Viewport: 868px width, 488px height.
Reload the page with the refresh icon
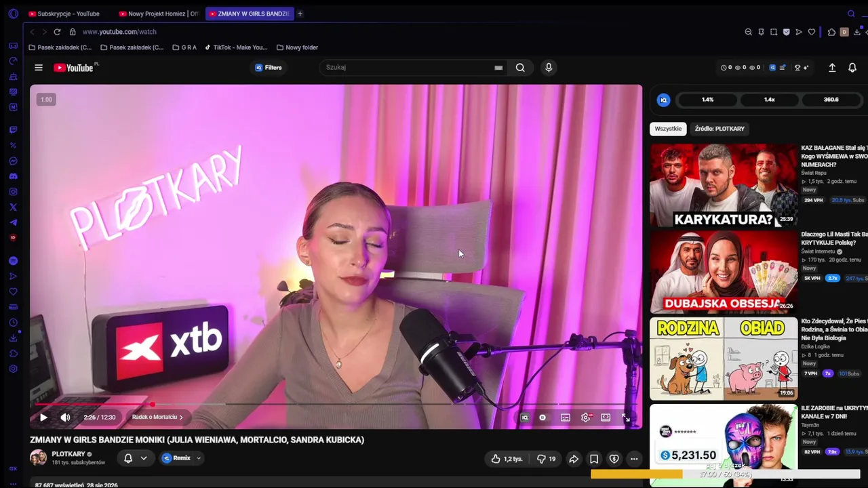[x=57, y=32]
